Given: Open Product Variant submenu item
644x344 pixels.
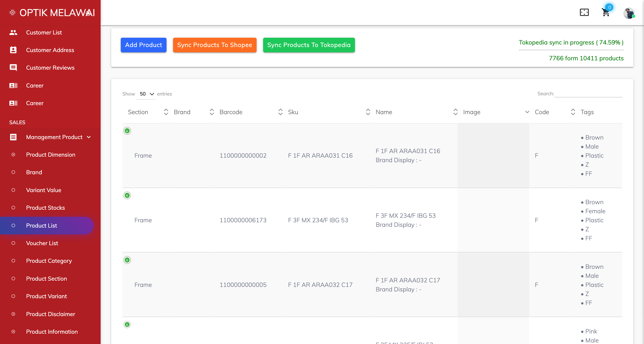Looking at the screenshot, I should (47, 296).
